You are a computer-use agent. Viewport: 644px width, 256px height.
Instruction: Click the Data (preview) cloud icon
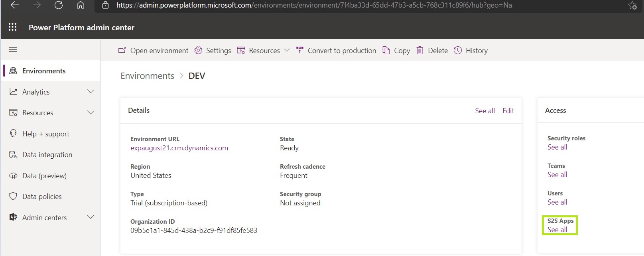coord(13,175)
